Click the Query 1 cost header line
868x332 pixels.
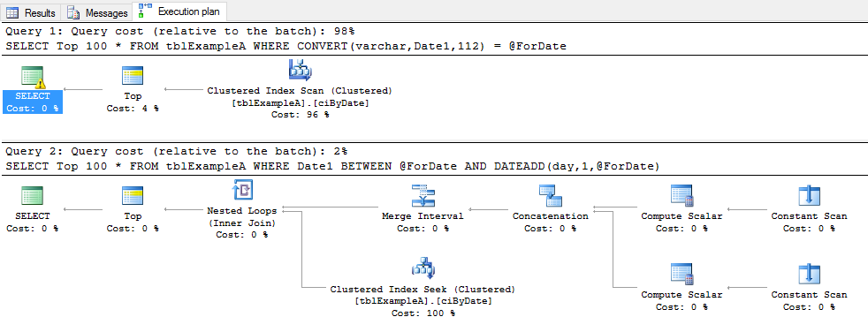click(184, 31)
